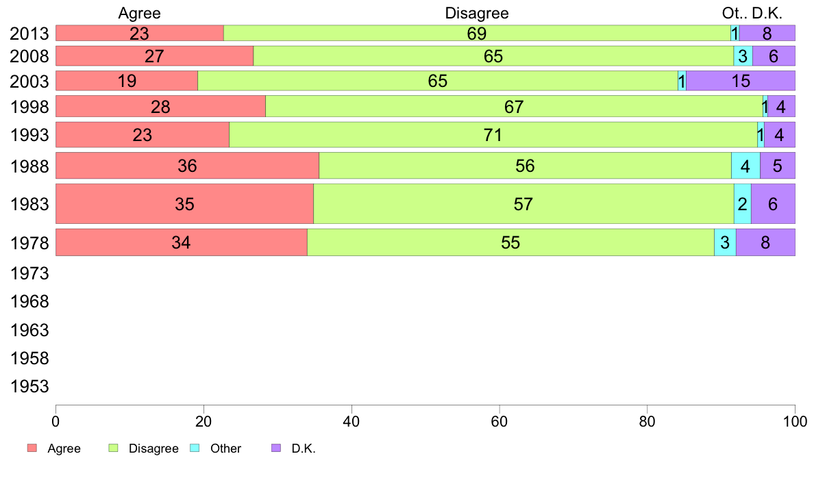Click the 1993 Disagree segment showing 71
This screenshot has height=504, width=814.
coord(493,135)
